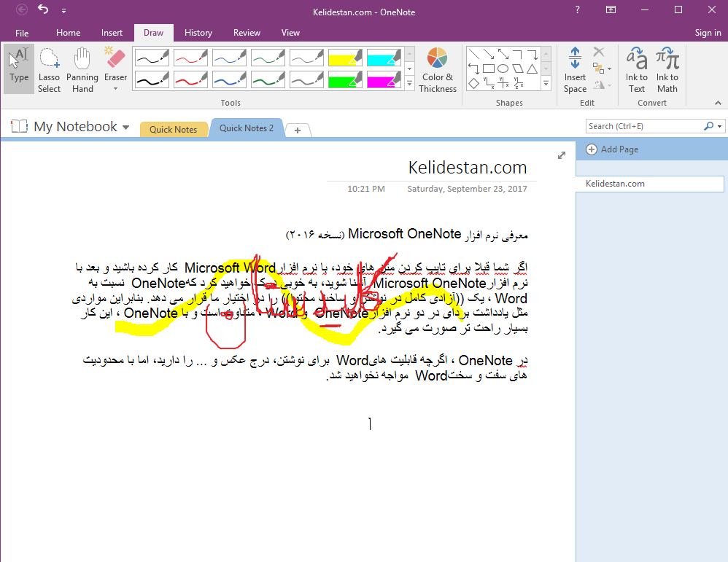Switch to Quick Notes section tab
Viewport: 728px width, 562px height.
click(173, 130)
